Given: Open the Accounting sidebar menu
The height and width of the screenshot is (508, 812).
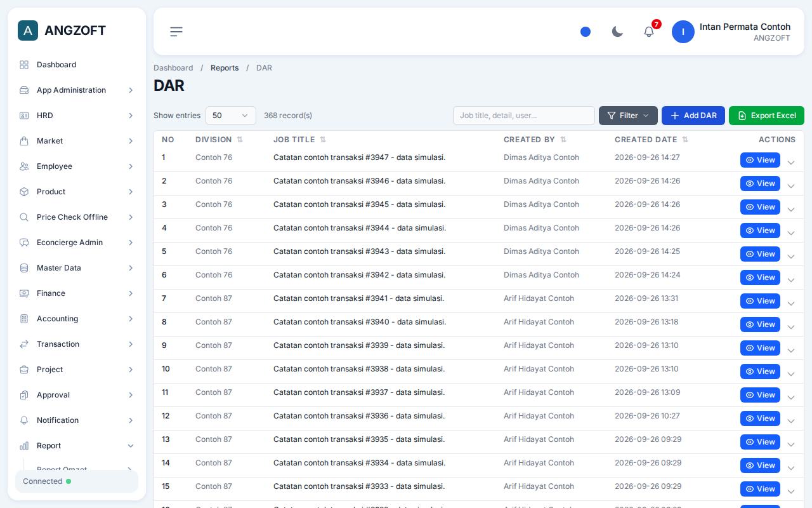Looking at the screenshot, I should pos(77,319).
